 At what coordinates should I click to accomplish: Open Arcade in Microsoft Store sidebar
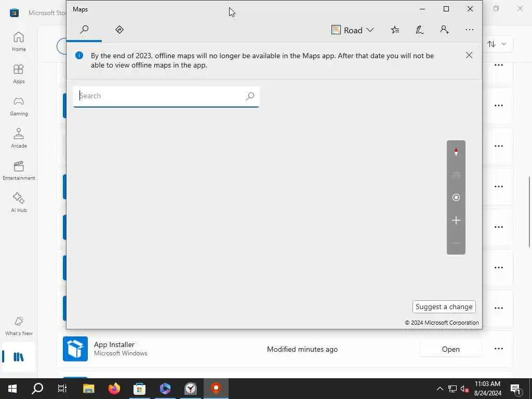[x=19, y=138]
